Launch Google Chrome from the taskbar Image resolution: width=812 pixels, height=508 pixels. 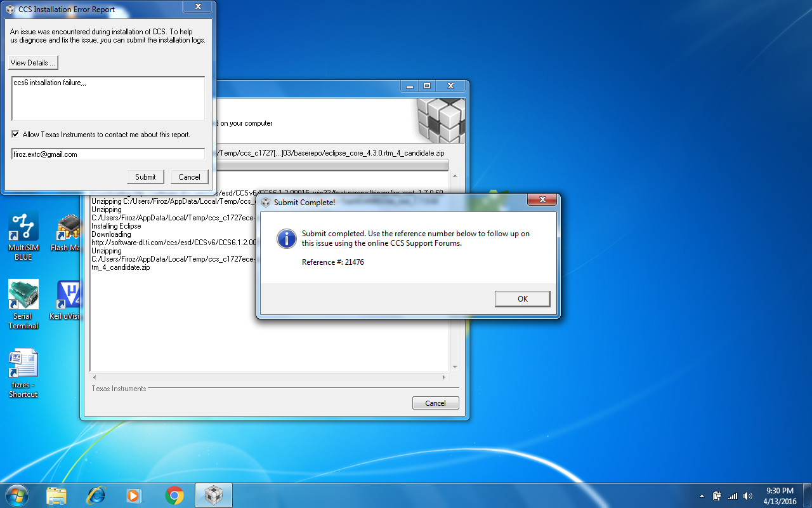coord(174,495)
